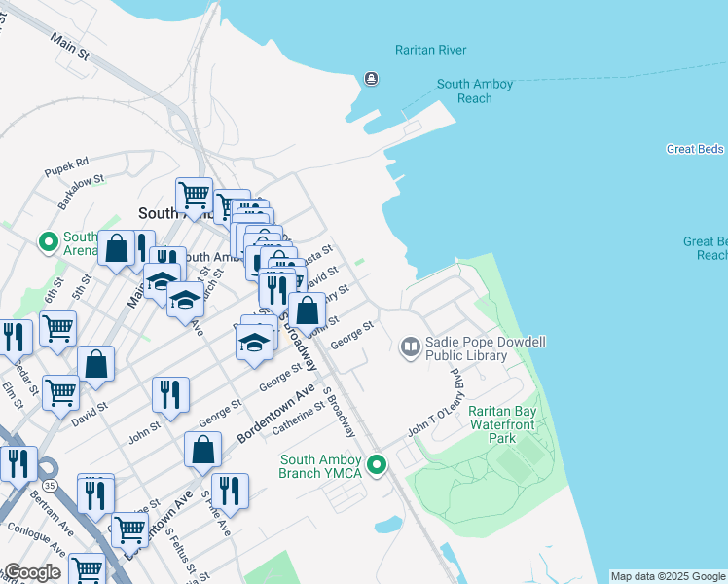Click the Route 35 highway shield
Screen dimensions: 728x584
[50, 486]
